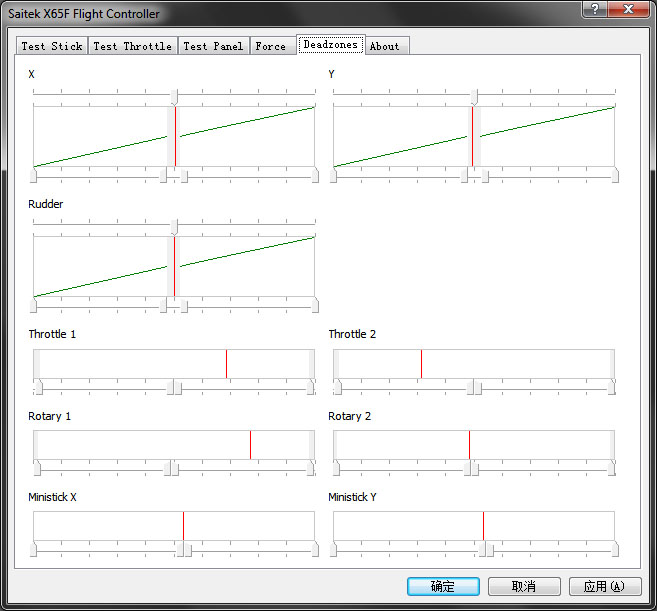Click Rudder bottom far-right slider thumb

pos(315,305)
